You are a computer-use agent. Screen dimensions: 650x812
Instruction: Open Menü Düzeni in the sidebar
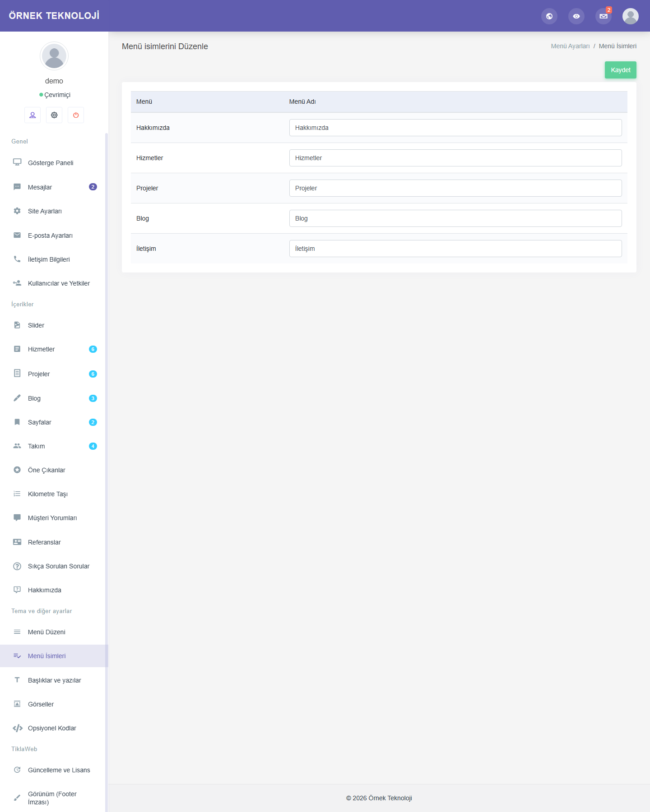click(x=54, y=632)
